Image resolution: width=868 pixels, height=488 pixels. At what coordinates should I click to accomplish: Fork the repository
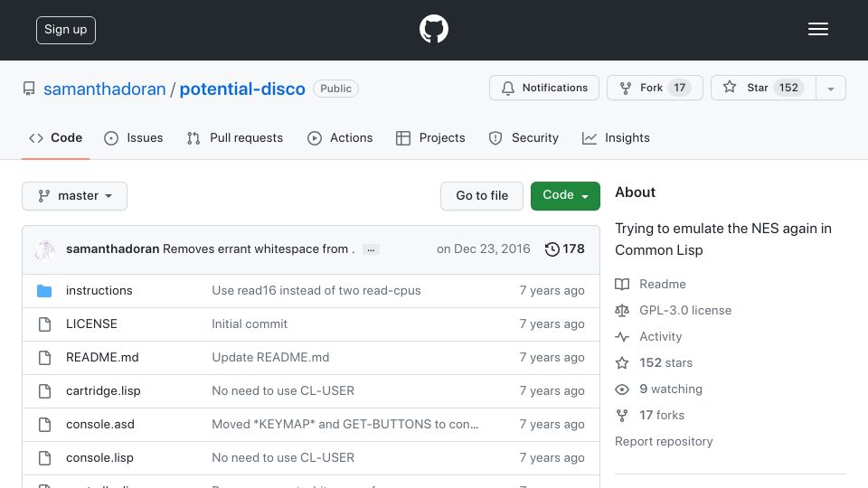tap(655, 88)
